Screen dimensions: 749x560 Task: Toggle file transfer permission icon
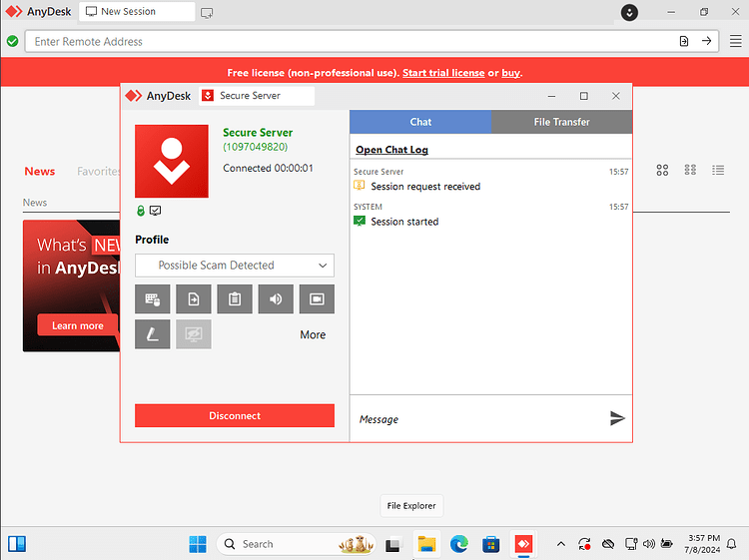click(194, 299)
